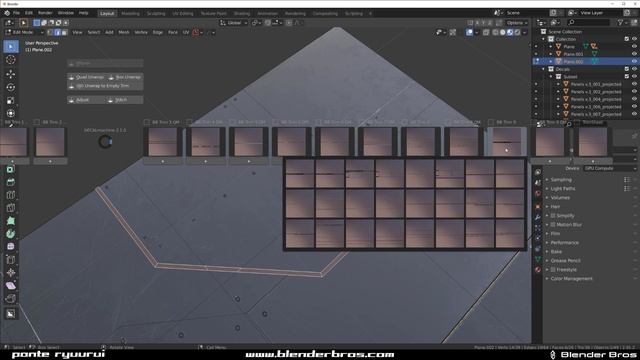
Task: Open viewport Options dropdown
Action: (x=517, y=23)
